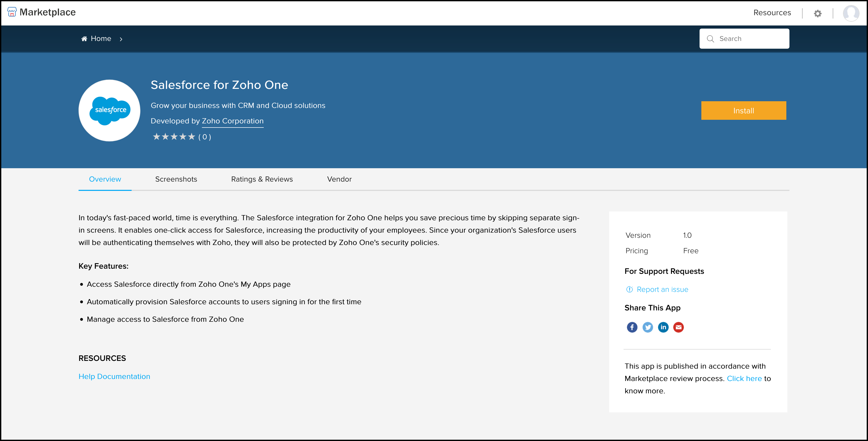Share app via LinkedIn icon

663,327
